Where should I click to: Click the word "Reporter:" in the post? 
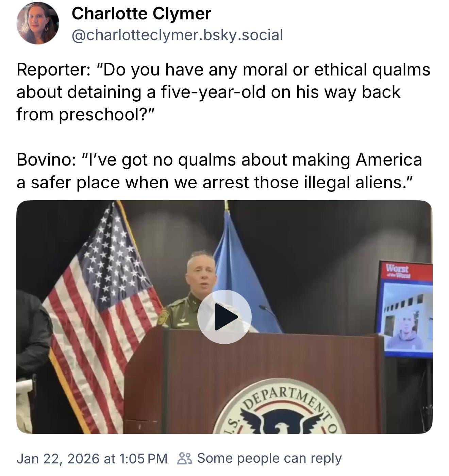[x=53, y=70]
